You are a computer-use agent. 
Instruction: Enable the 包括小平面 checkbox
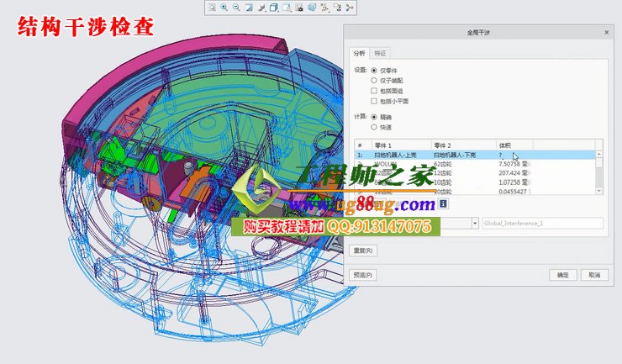(x=374, y=101)
